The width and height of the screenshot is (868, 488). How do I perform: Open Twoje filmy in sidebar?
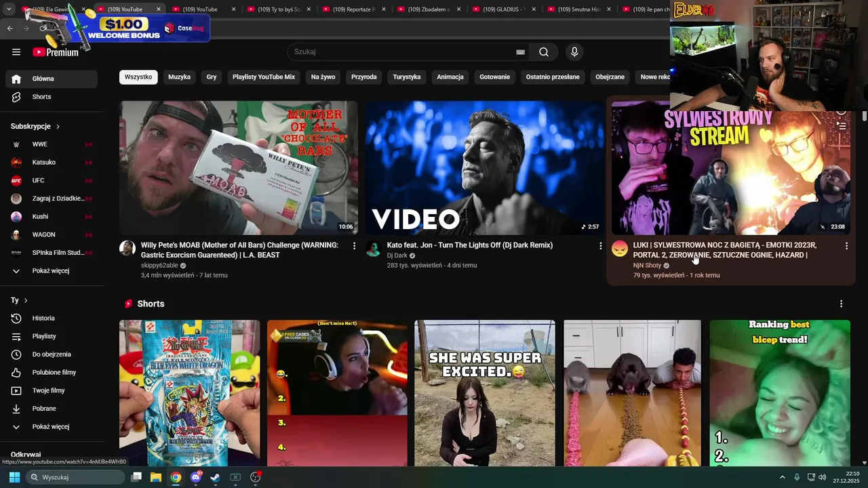tap(52, 390)
